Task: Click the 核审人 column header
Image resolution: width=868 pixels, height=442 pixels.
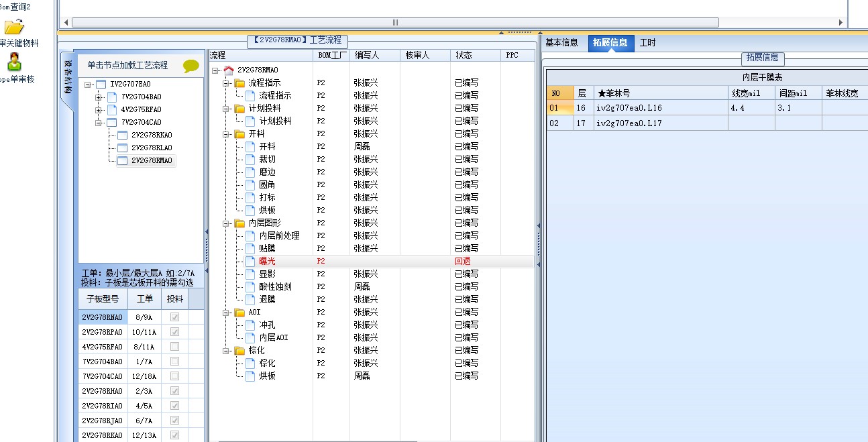Action: [425, 56]
